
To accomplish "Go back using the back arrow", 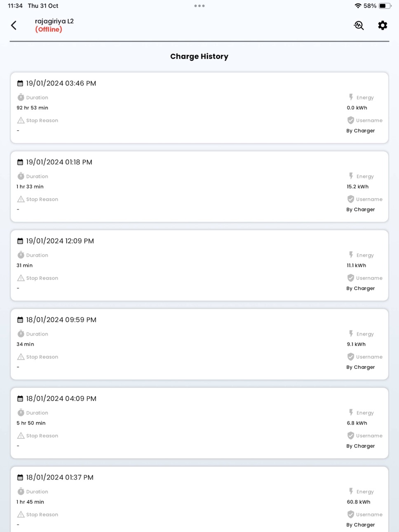I will tap(14, 26).
